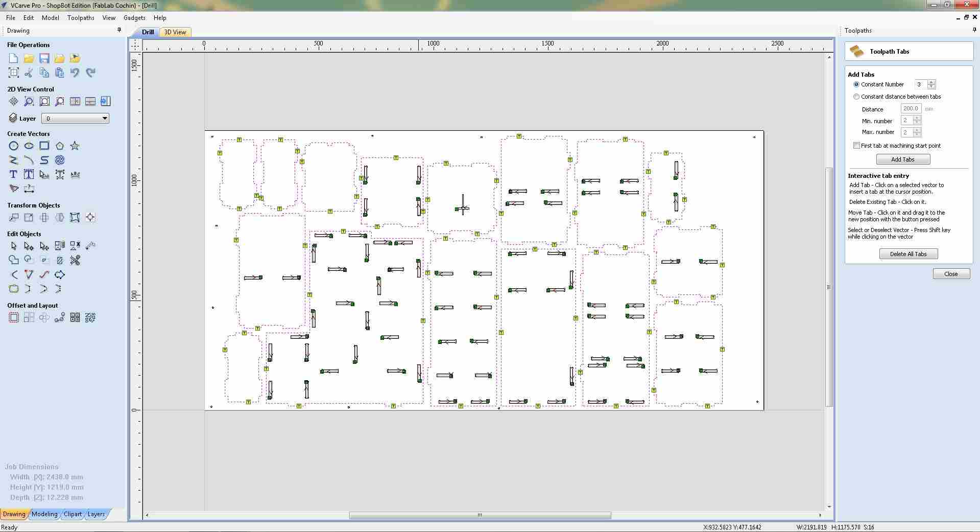Open the Offset Vectors tool

point(13,317)
